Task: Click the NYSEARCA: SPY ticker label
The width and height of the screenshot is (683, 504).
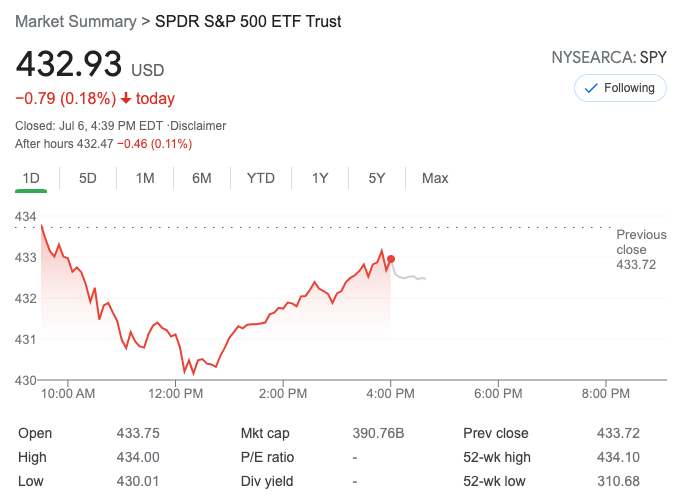Action: (609, 57)
